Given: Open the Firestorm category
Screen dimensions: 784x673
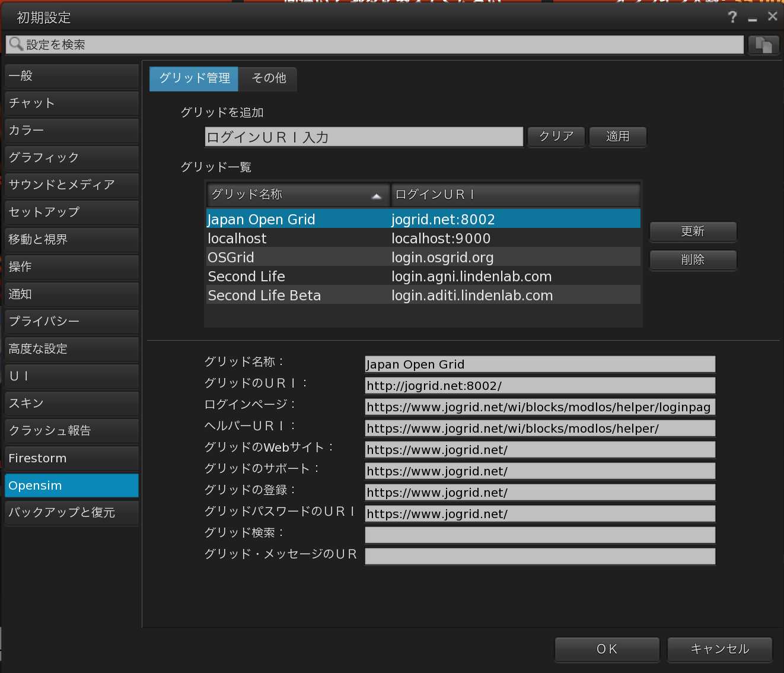Looking at the screenshot, I should [72, 458].
